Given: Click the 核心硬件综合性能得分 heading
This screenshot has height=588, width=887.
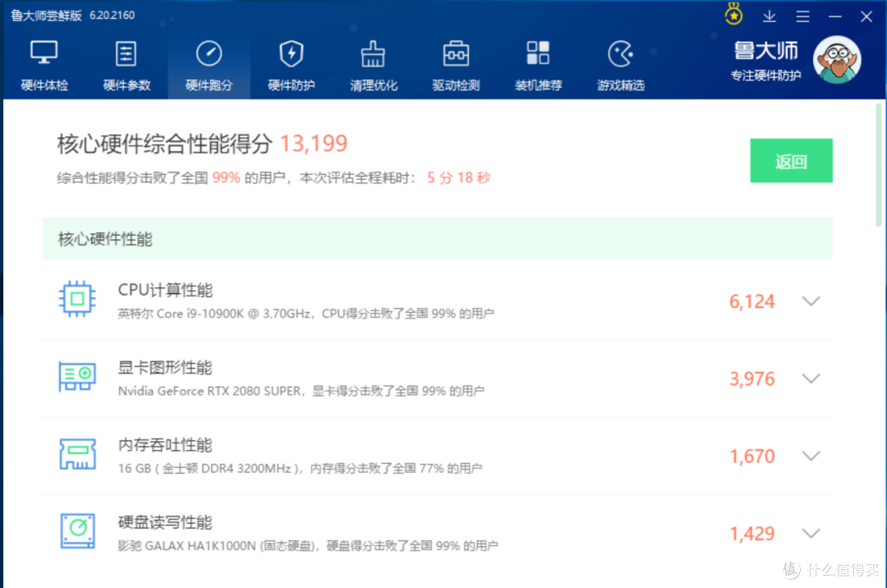Looking at the screenshot, I should pyautogui.click(x=164, y=145).
